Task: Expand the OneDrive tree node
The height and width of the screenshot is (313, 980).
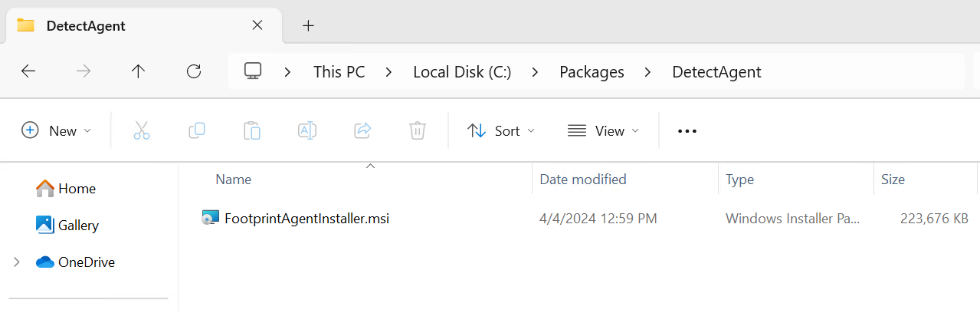Action: point(17,262)
